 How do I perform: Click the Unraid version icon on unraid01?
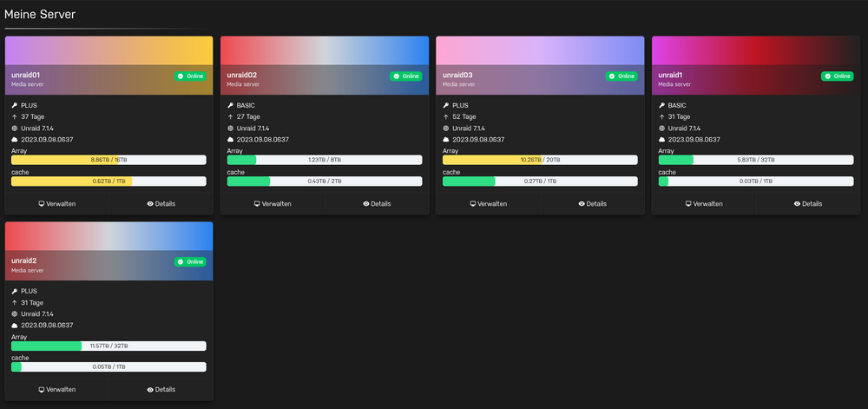pyautogui.click(x=15, y=129)
